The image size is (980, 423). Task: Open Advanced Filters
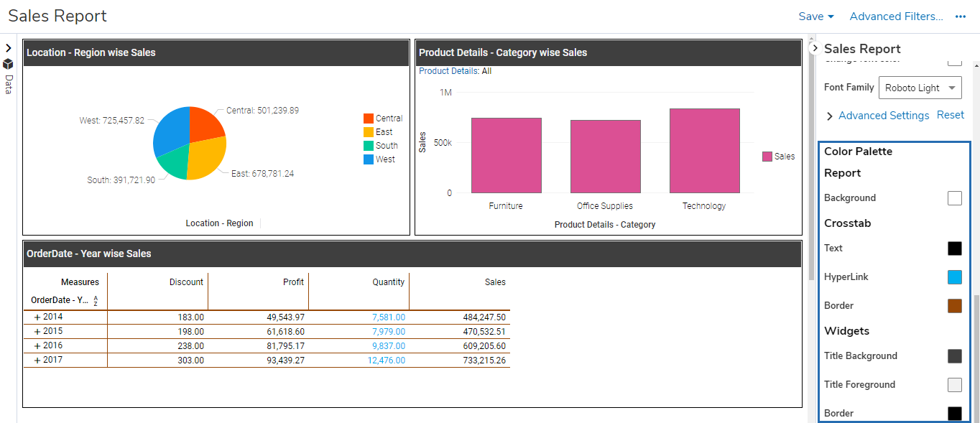click(x=896, y=17)
